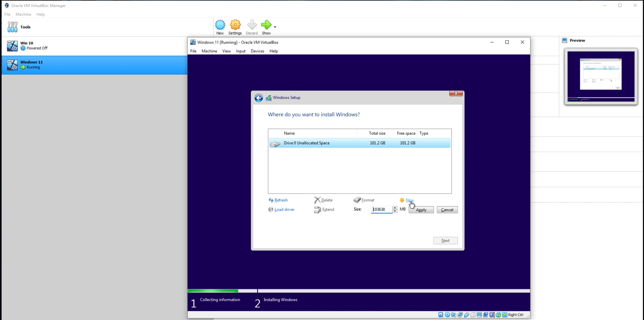
Task: Open the File menu in the VM window
Action: tap(194, 51)
